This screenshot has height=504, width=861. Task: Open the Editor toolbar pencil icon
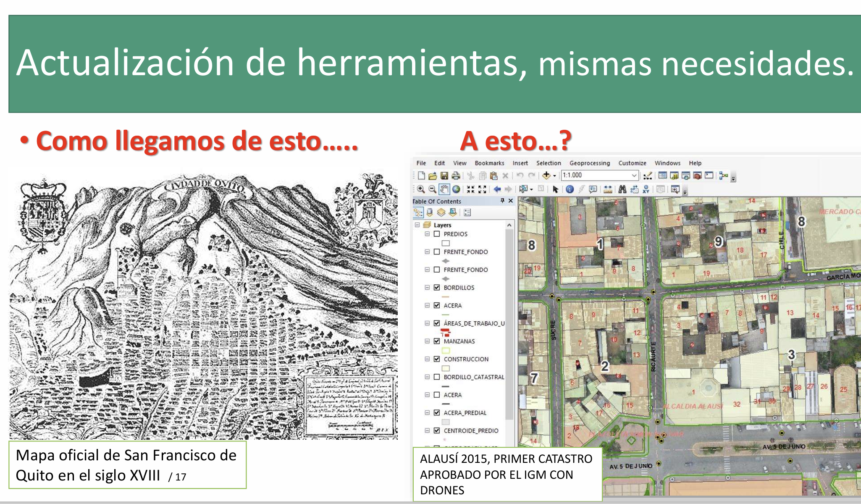(648, 176)
